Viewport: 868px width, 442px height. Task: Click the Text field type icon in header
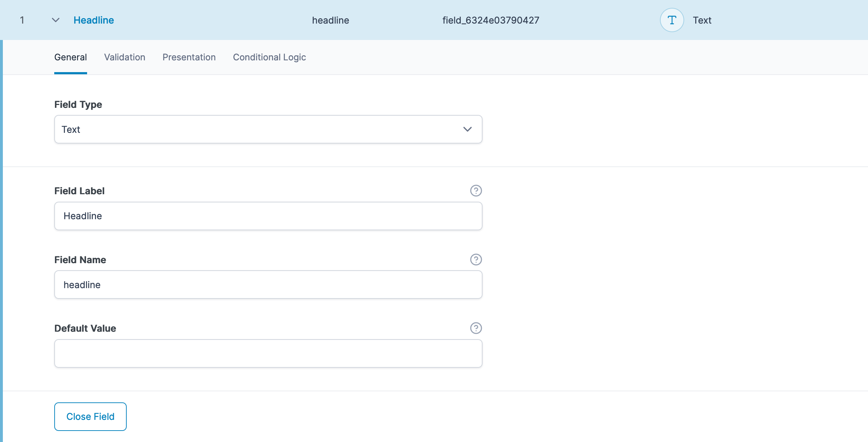click(x=672, y=20)
